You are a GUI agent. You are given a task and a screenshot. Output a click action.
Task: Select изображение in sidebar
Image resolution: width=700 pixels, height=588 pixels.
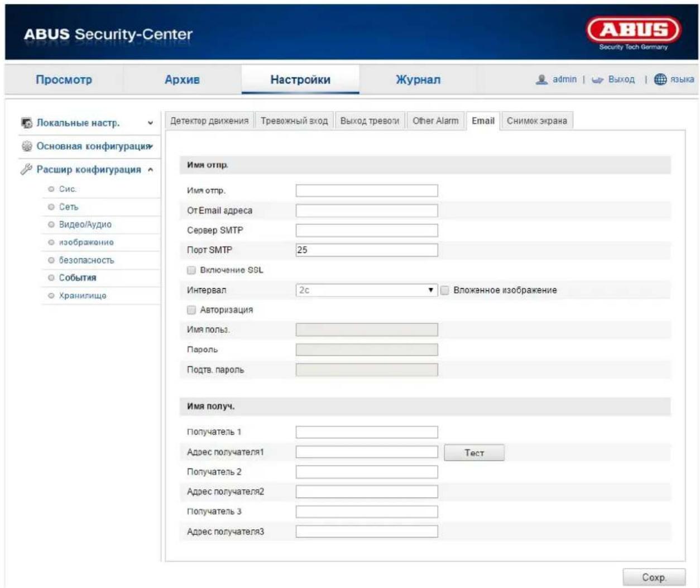pyautogui.click(x=87, y=242)
